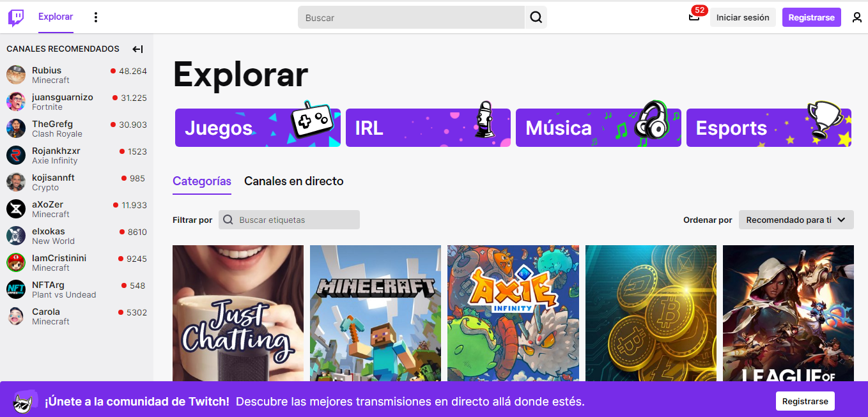The height and width of the screenshot is (417, 868).
Task: Click Registrarse button in bottom banner
Action: point(805,401)
